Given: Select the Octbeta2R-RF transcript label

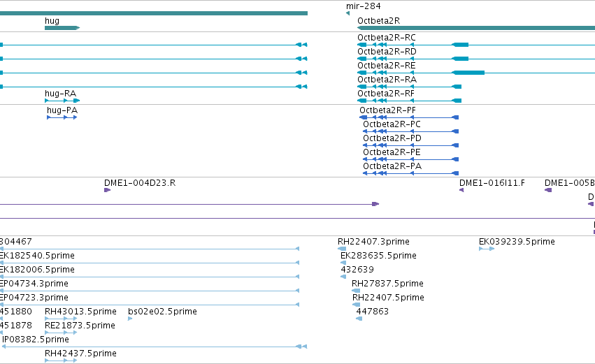Looking at the screenshot, I should pos(386,94).
